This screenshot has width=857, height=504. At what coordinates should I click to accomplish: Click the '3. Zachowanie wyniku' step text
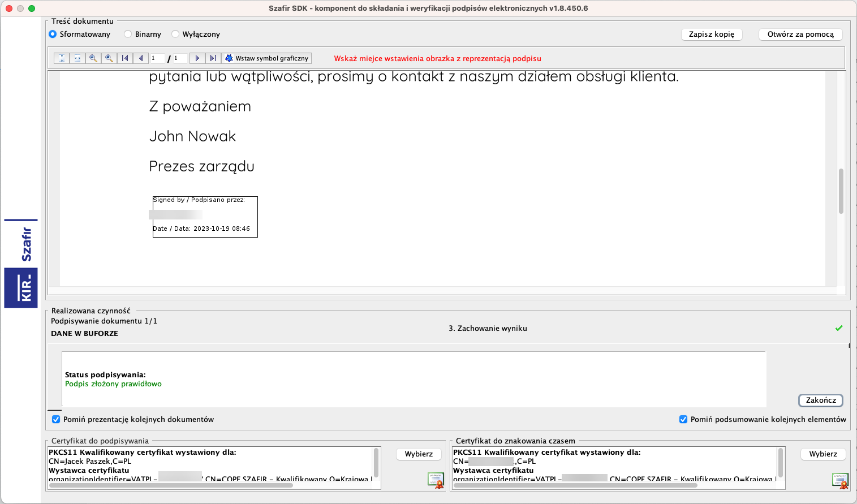[x=488, y=329]
